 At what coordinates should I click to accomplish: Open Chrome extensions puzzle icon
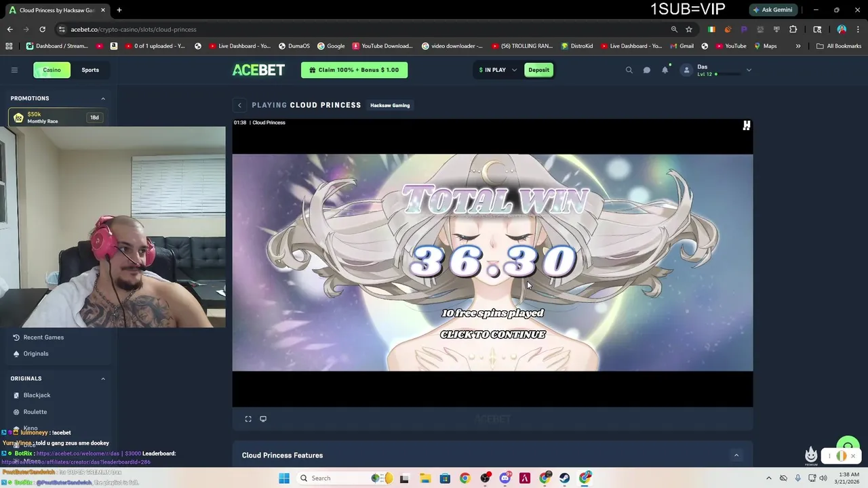click(793, 29)
